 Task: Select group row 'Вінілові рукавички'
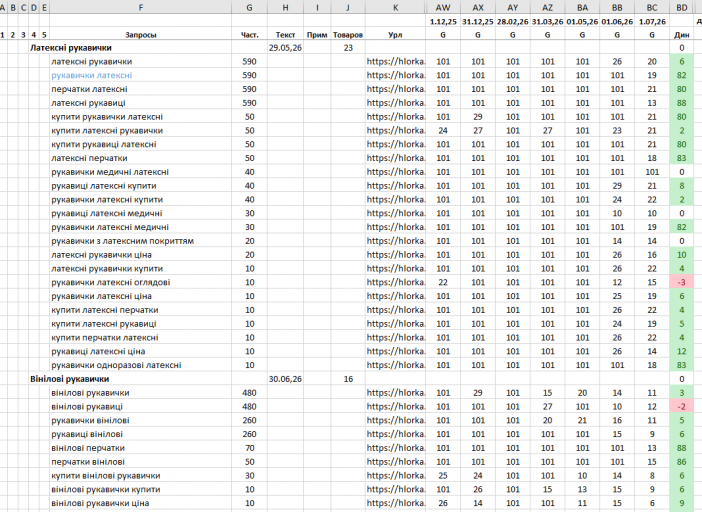[70, 379]
